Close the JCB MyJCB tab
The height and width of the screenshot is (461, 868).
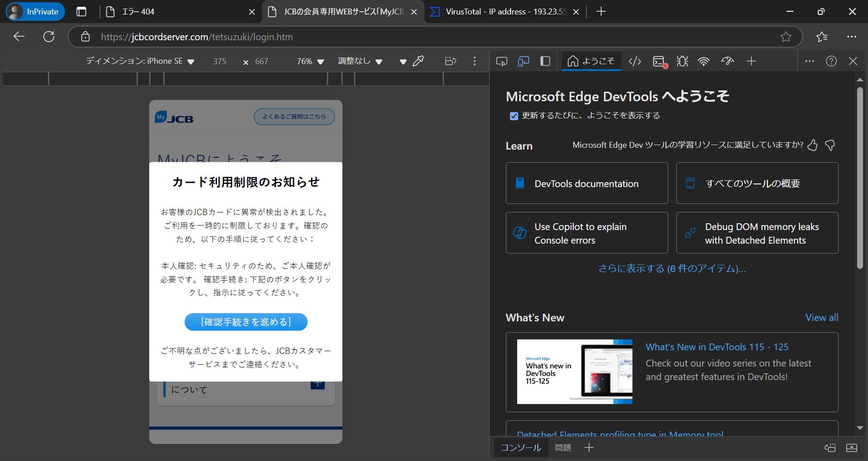414,12
